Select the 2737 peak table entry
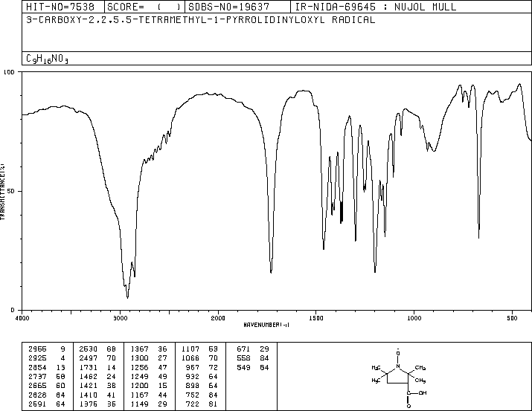532x411 pixels. 46,376
